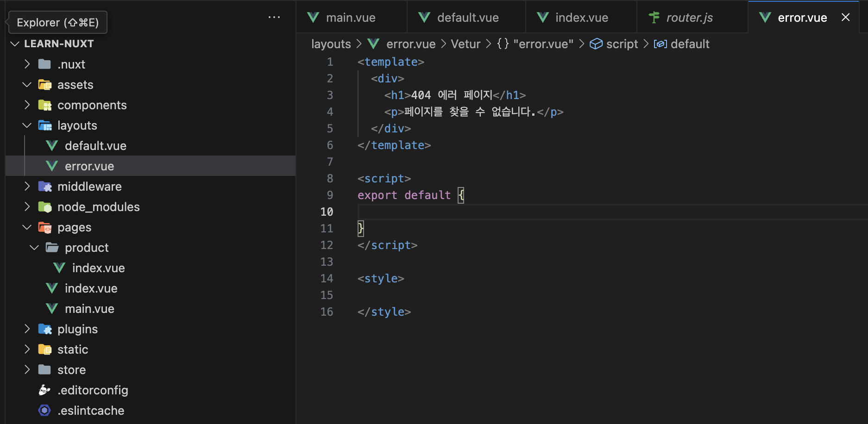Screen dimensions: 868x424
Task: Click error.vue filename in the breadcrumb
Action: coord(411,44)
